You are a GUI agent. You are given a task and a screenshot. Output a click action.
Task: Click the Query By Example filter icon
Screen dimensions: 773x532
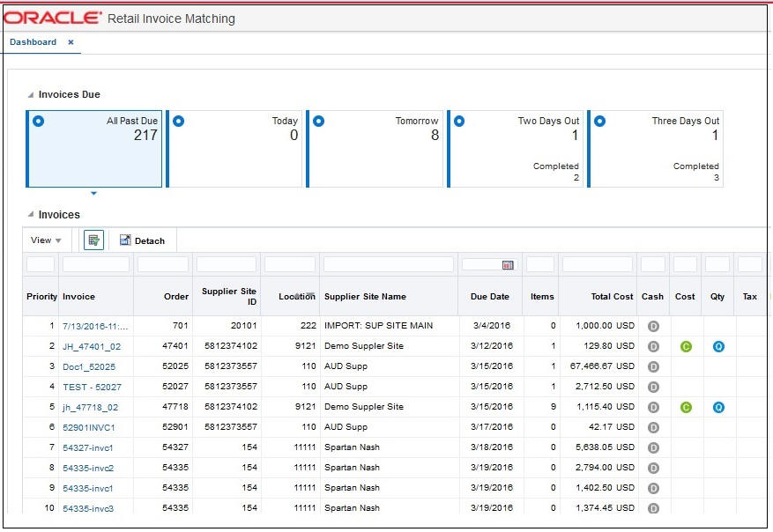pyautogui.click(x=93, y=240)
